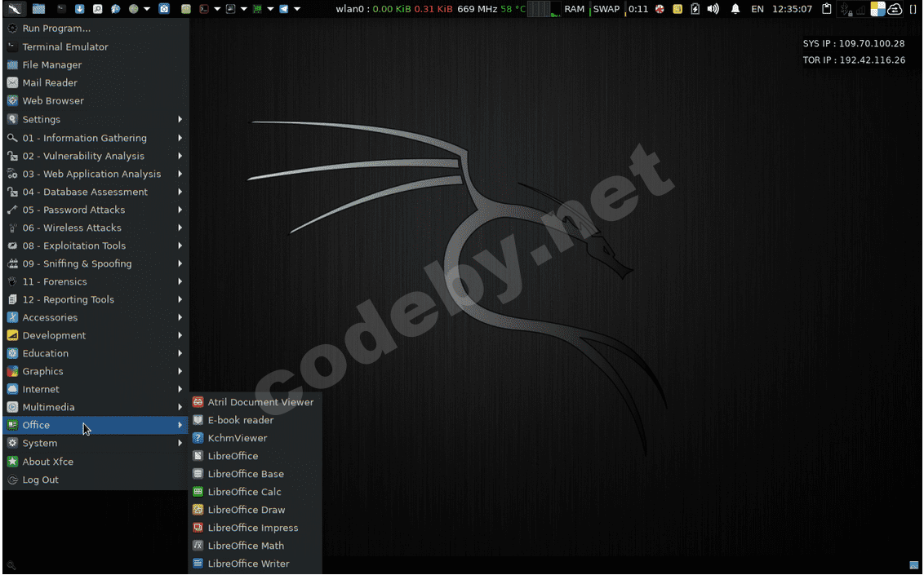Open 11 - Forensics category
Image resolution: width=924 pixels, height=575 pixels.
click(x=95, y=281)
